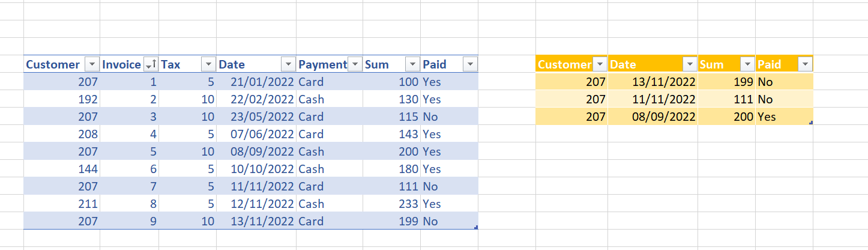868x250 pixels.
Task: Select the blue table Customer header cell
Action: pyautogui.click(x=62, y=64)
